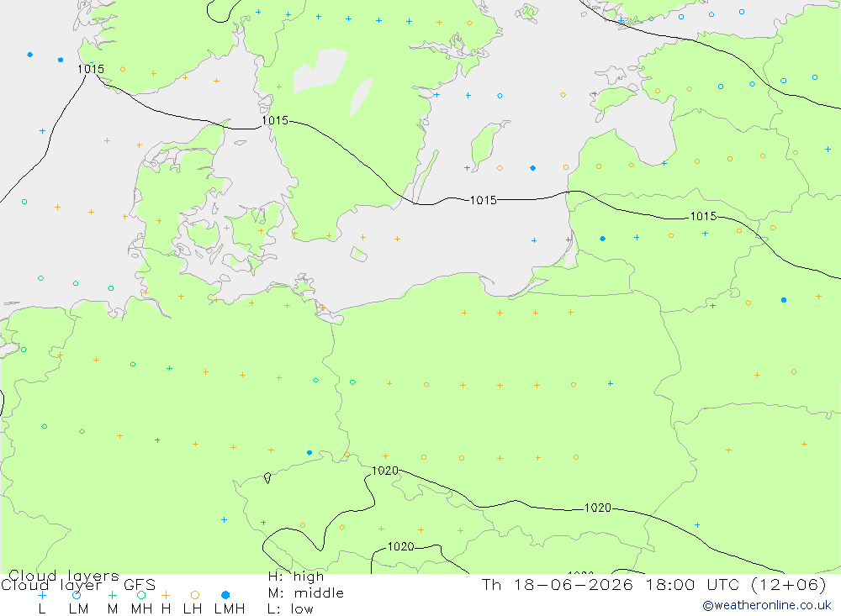This screenshot has width=841, height=616.
Task: Click the 'Th 18-06-2026 18:00 UTC (12+06)' timestamp
Action: tap(653, 584)
